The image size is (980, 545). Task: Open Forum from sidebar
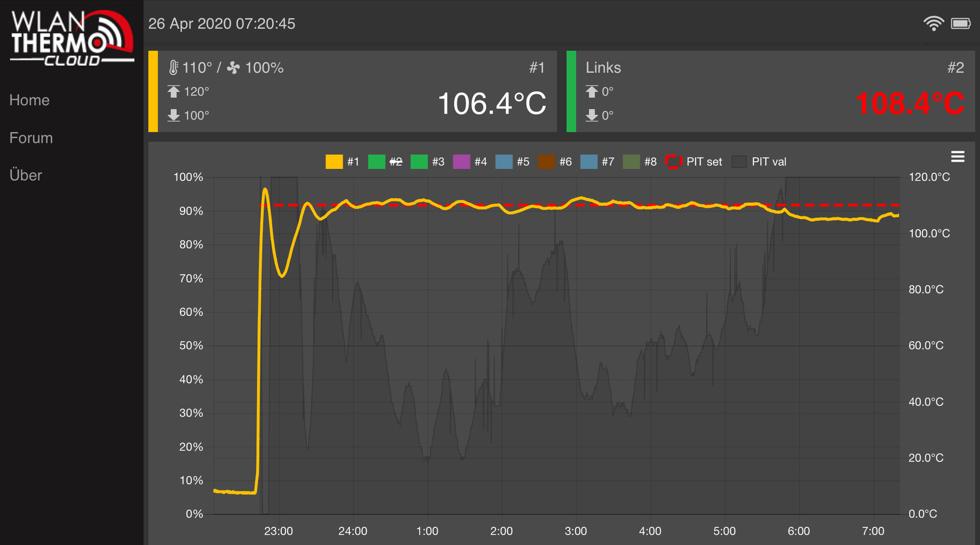point(31,138)
